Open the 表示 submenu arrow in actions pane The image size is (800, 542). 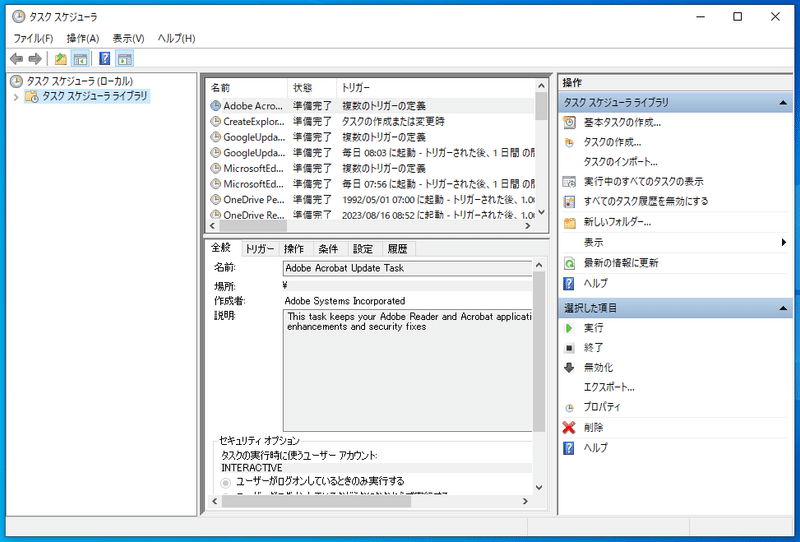pos(784,242)
